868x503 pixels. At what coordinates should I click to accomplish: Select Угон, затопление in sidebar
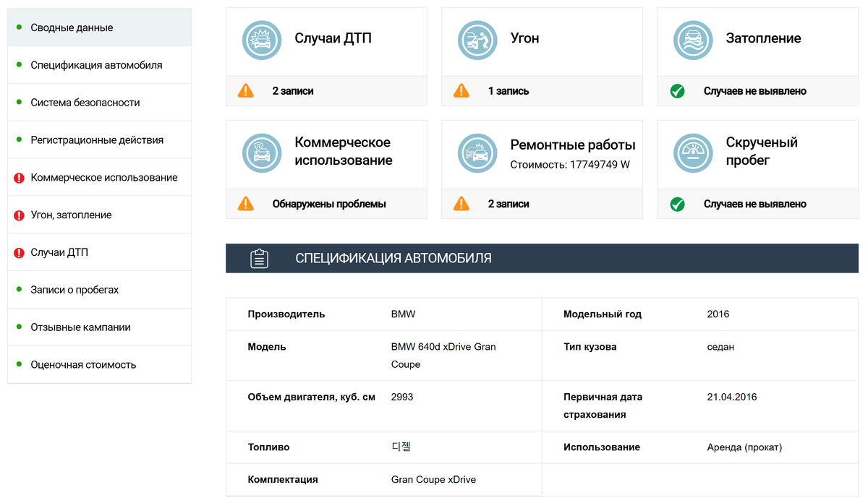(x=100, y=215)
